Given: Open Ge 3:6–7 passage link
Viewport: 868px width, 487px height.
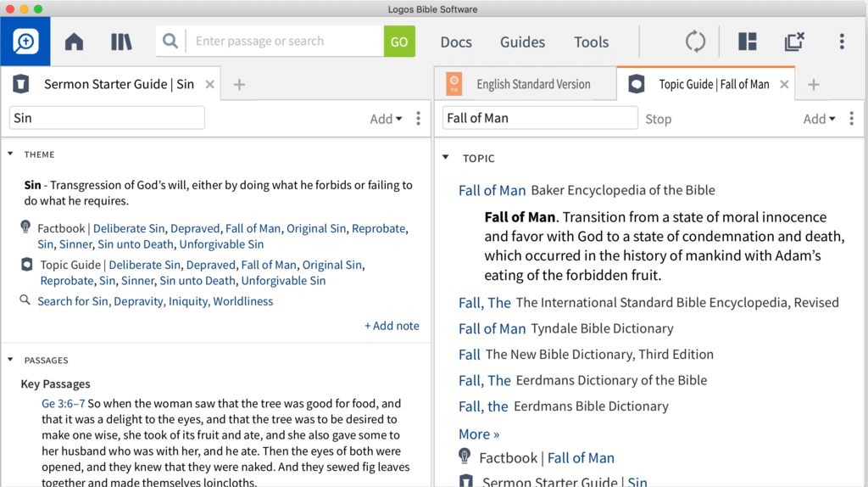Looking at the screenshot, I should 63,403.
